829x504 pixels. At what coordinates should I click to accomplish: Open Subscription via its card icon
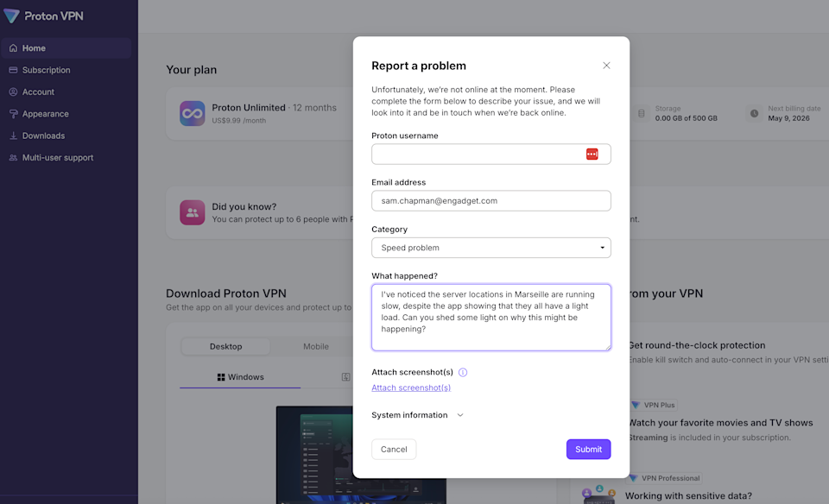click(14, 70)
